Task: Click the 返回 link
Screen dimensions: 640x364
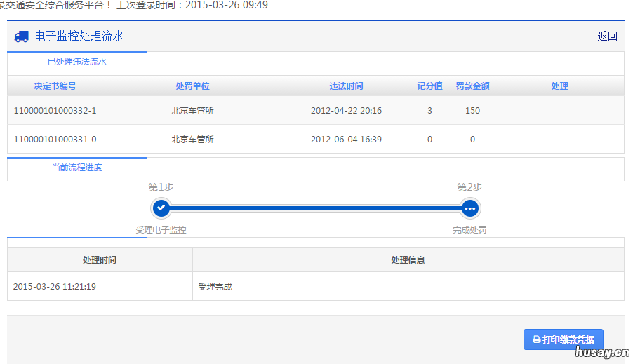Action: pyautogui.click(x=607, y=36)
